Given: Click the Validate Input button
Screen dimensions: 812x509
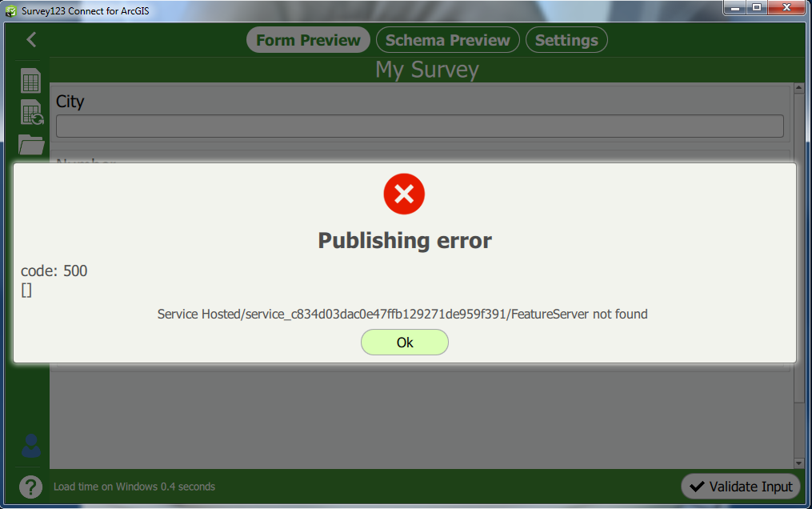Looking at the screenshot, I should [x=741, y=487].
